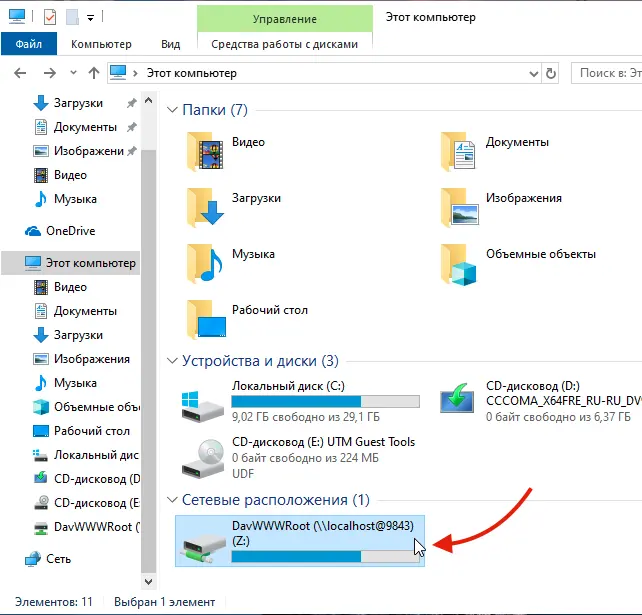This screenshot has width=642, height=615.
Task: Select the DavWWWRoot (Z:) network drive icon
Action: [204, 551]
